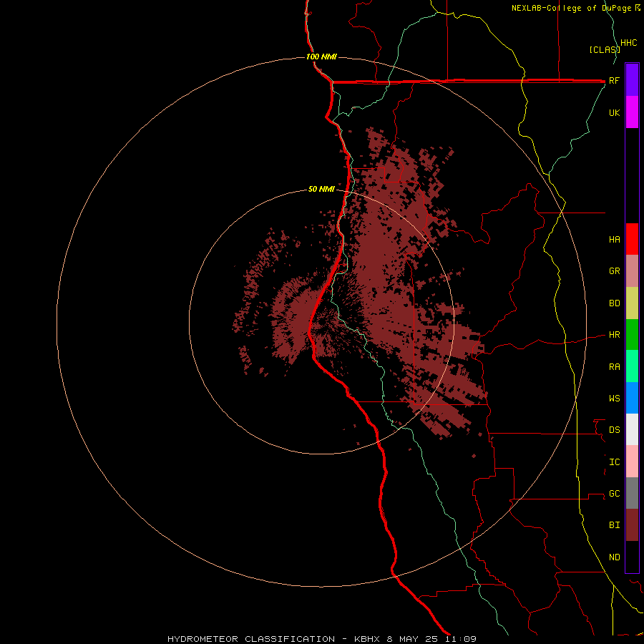Click the RF purple legend swatch
The height and width of the screenshot is (644, 644).
(632, 80)
